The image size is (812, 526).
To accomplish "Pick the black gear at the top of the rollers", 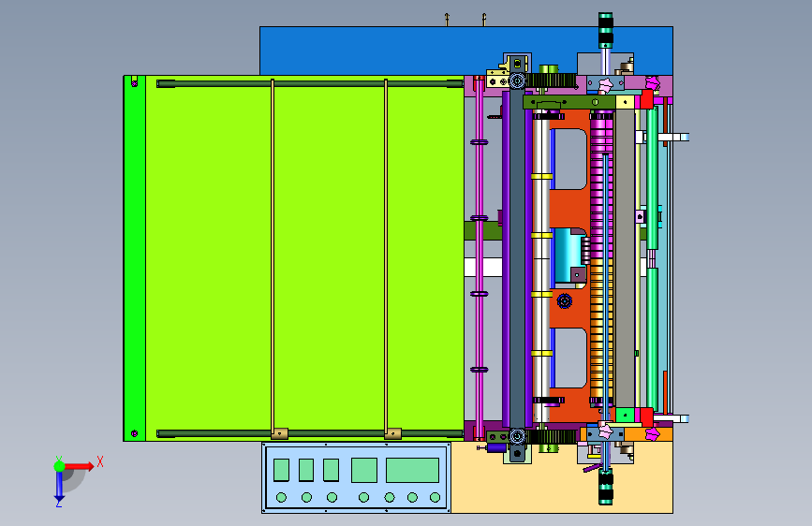I will [x=551, y=80].
